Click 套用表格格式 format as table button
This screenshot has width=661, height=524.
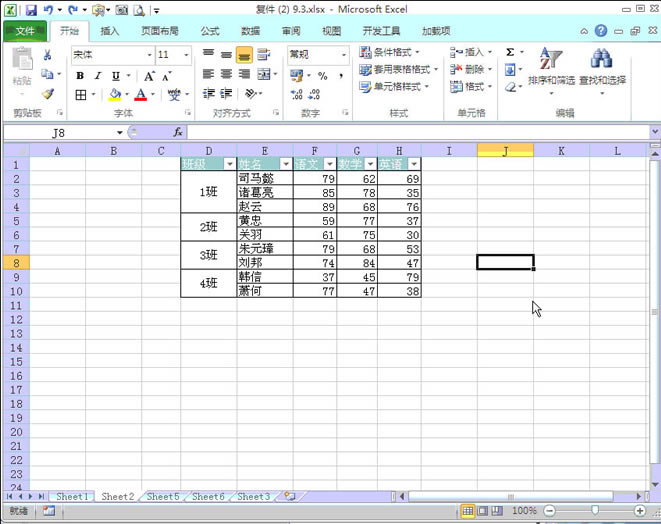pos(399,69)
